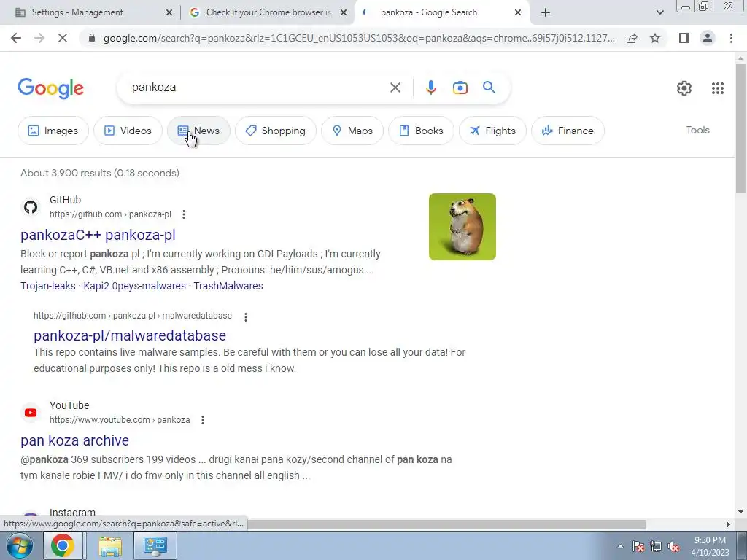Search by image with camera icon
This screenshot has height=560, width=747.
click(x=460, y=87)
